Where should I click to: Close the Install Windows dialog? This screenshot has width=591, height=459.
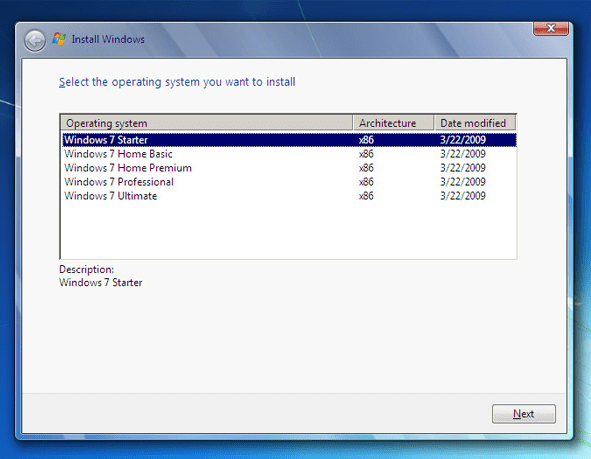point(551,29)
